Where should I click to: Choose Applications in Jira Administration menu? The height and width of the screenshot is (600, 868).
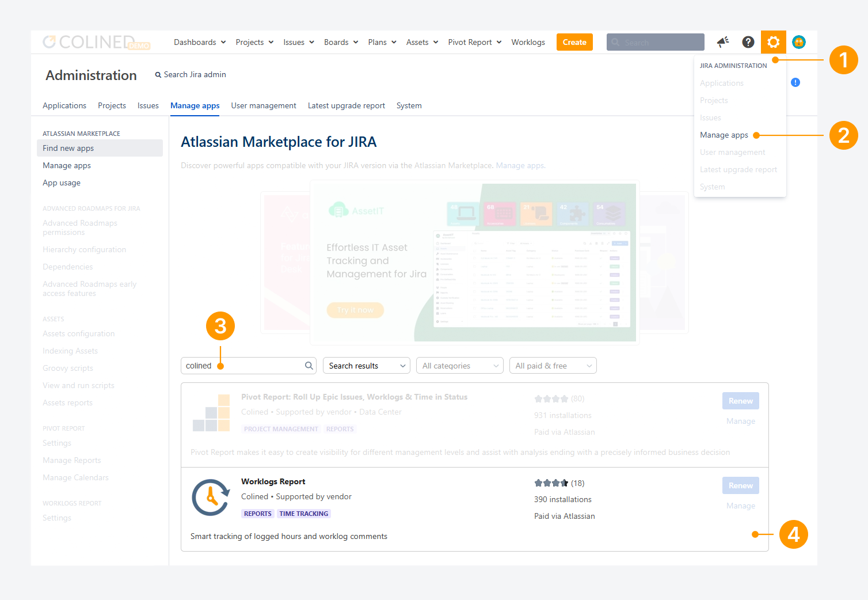click(x=722, y=83)
